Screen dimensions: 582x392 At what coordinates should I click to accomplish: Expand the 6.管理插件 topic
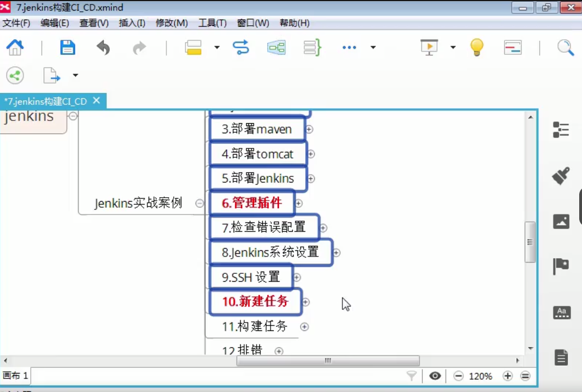299,203
